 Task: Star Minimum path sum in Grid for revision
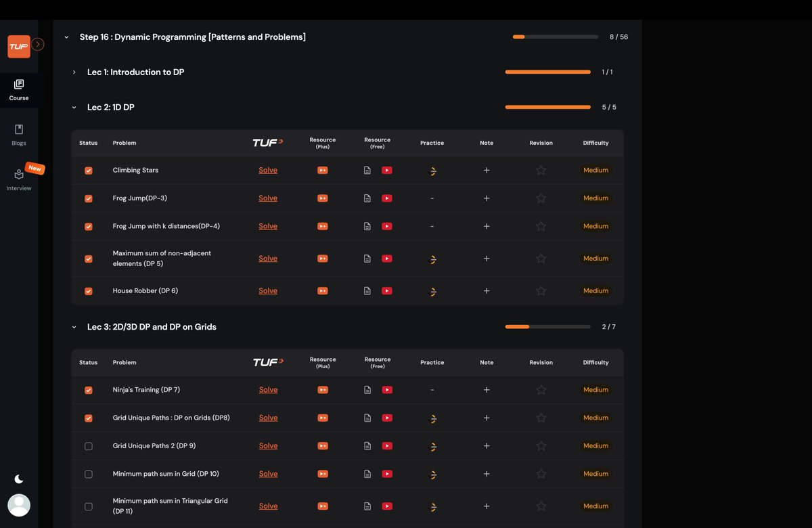[x=541, y=474]
